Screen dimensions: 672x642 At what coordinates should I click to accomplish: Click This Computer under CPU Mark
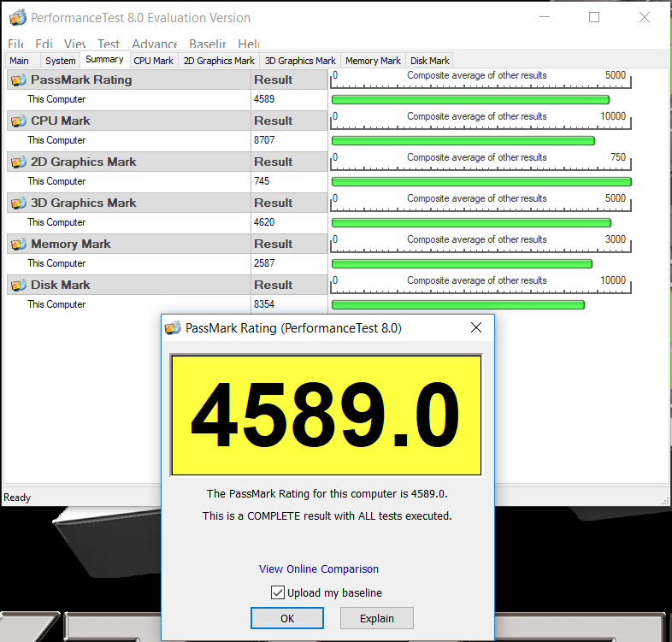point(56,140)
